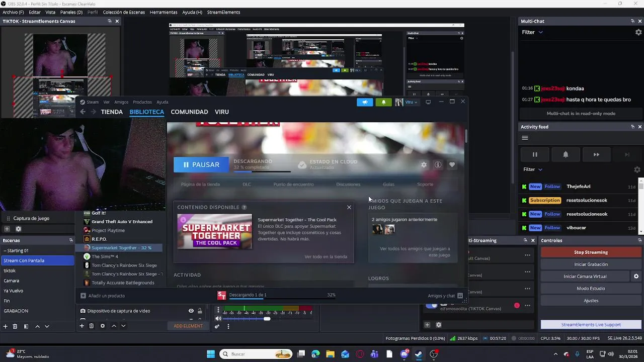The width and height of the screenshot is (644, 362).
Task: Open Steam notifications bell
Action: pyautogui.click(x=383, y=102)
